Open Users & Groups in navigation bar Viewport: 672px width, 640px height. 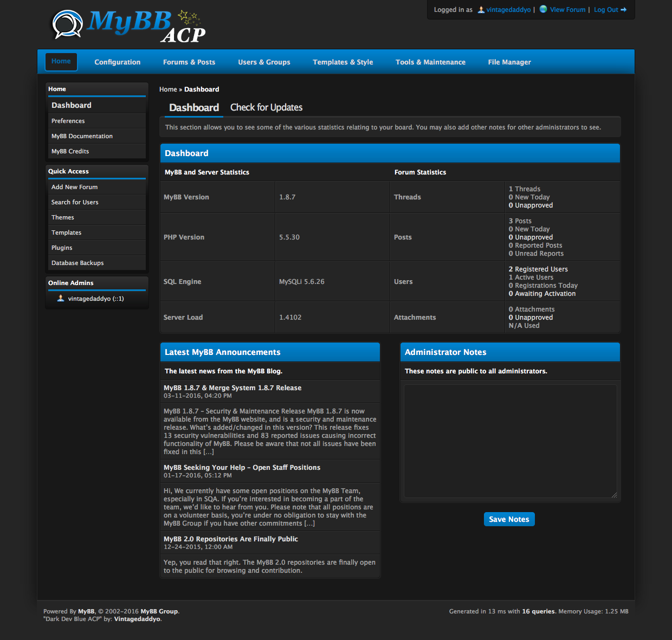tap(264, 62)
